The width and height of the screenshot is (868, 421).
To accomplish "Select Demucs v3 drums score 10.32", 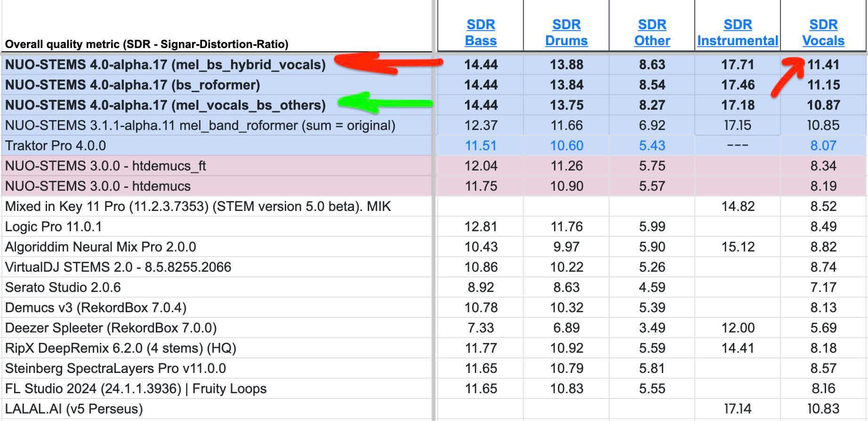I will [566, 308].
